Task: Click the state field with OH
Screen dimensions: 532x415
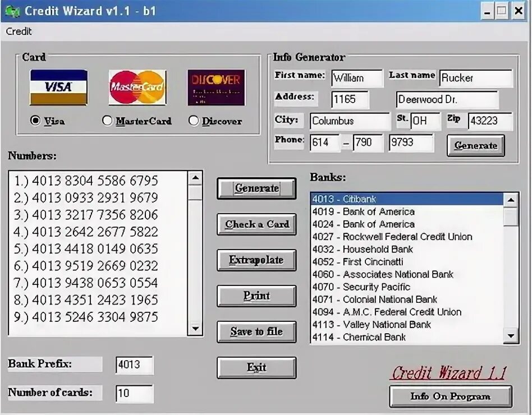Action: [425, 121]
